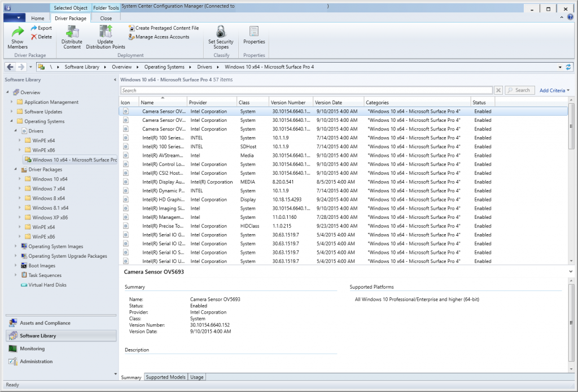
Task: Collapse the Operating Systems tree node
Action: click(12, 121)
